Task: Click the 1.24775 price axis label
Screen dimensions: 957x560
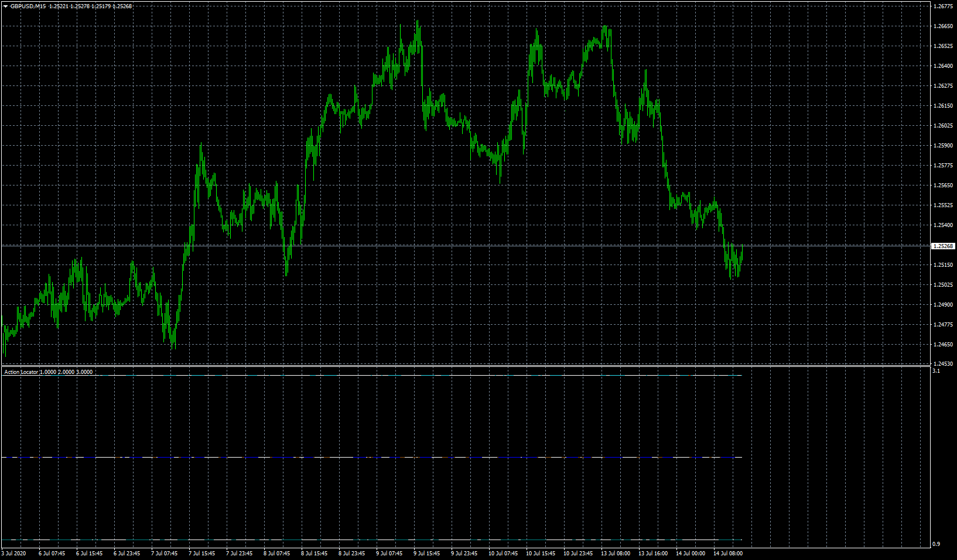Action: pyautogui.click(x=943, y=325)
